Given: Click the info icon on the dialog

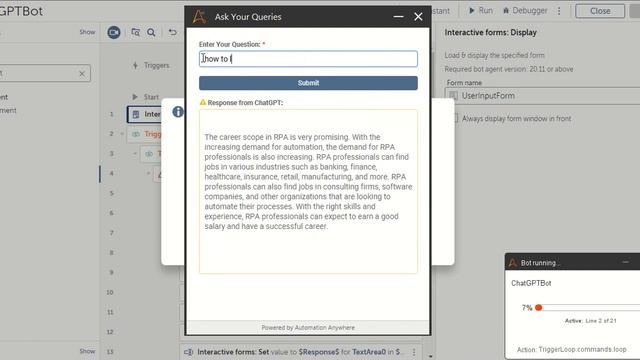Looking at the screenshot, I should click(x=178, y=112).
